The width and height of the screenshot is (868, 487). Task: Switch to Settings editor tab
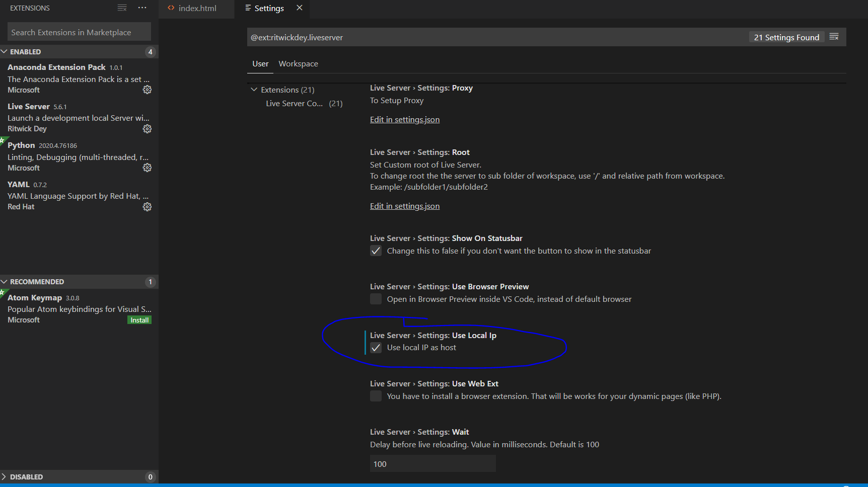(x=272, y=9)
